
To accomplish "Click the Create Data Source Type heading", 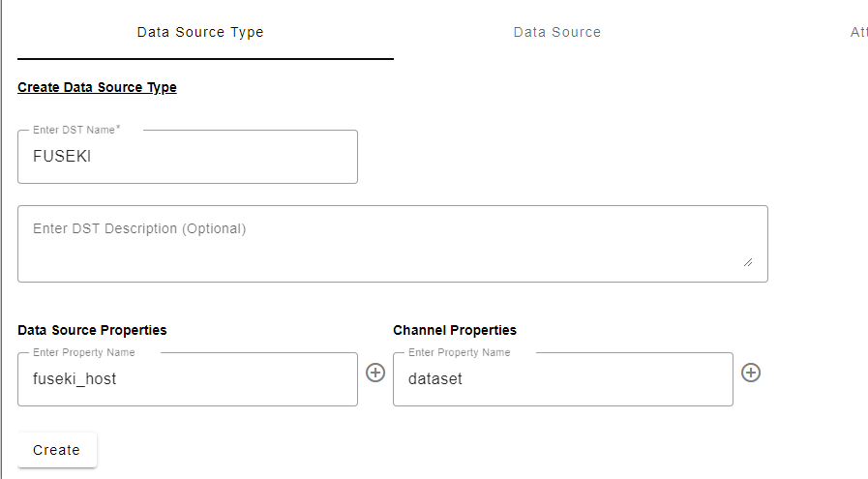I will (x=97, y=87).
